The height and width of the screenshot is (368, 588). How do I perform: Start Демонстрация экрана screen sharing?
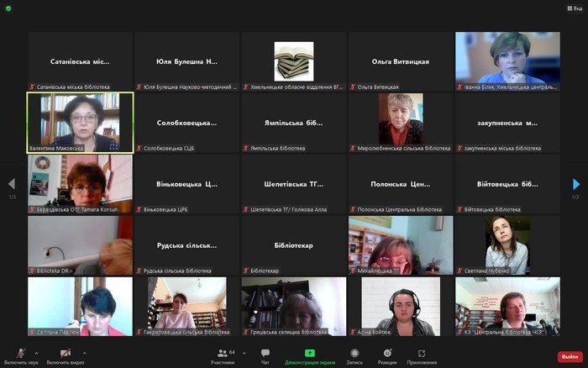[x=310, y=356]
